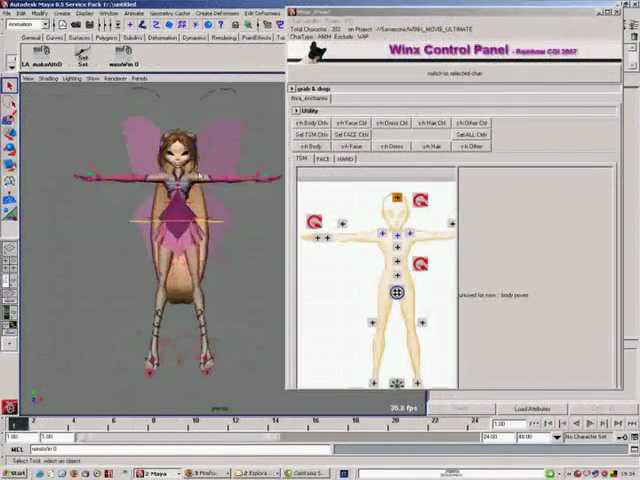Viewport: 640px width, 480px height.
Task: Click frame 20 on the time slider
Action: 395,423
